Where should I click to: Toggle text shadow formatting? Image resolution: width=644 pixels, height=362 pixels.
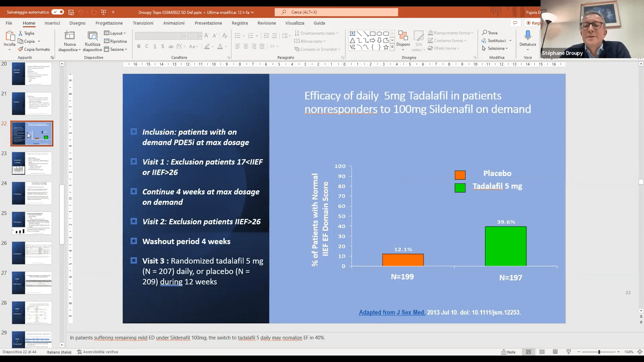click(163, 46)
